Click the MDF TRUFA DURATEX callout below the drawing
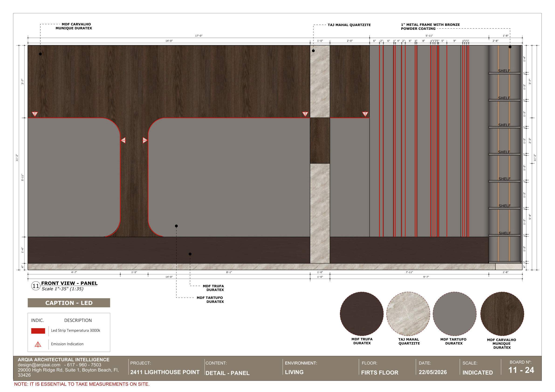 213,288
